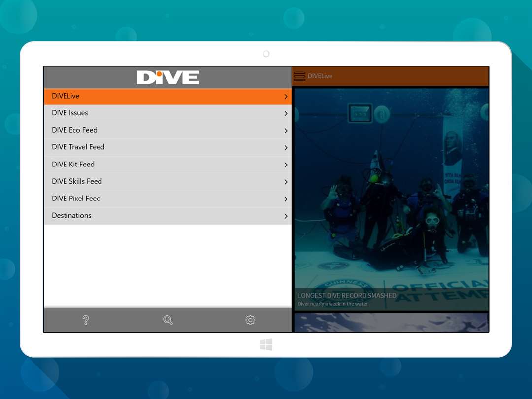Click the 'Diver nearly a week in the water' subtitle
The image size is (532, 399).
click(332, 304)
